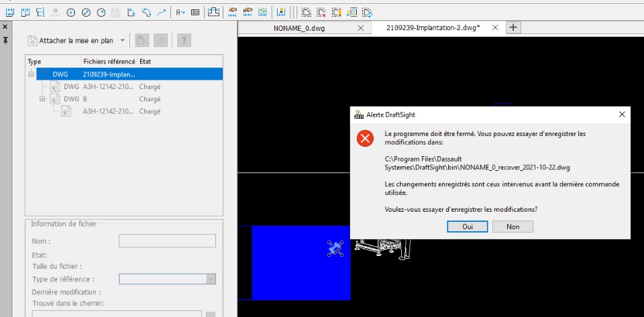Select the leader arrow tool

[162, 12]
